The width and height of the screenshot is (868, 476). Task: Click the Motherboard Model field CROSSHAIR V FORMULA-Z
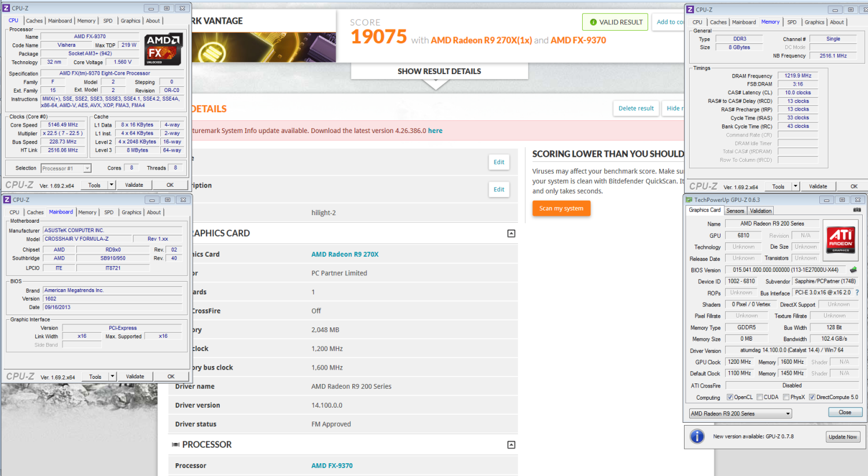tap(87, 239)
